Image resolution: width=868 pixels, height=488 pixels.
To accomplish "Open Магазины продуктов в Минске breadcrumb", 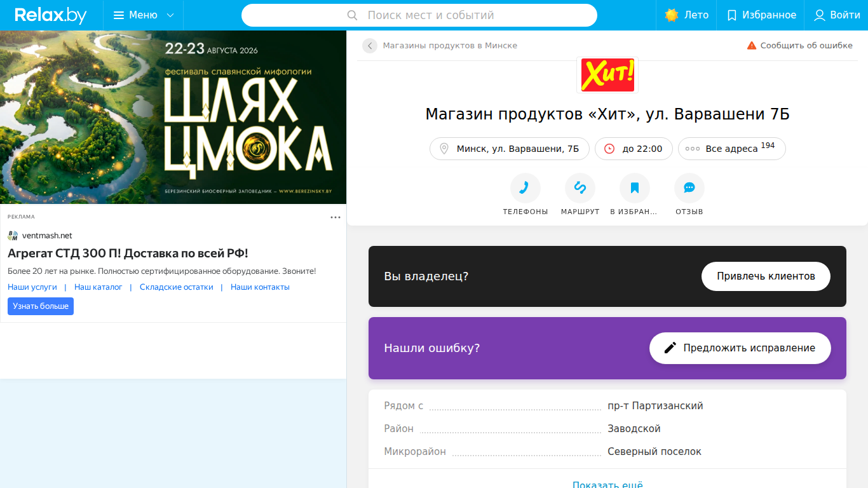I will point(450,46).
